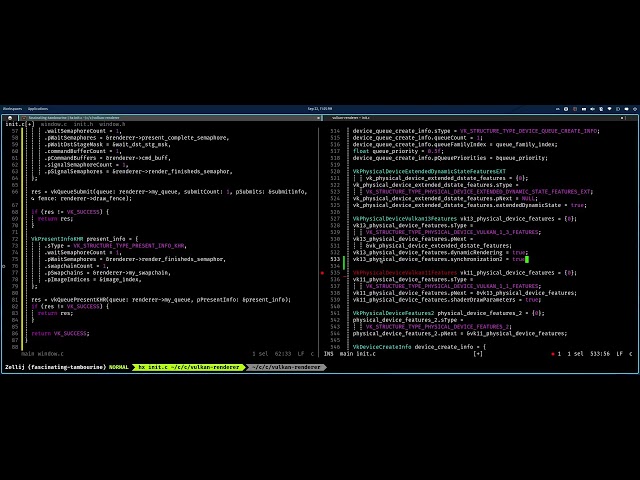Click VK_STRUCTURE_TYPE_DEVICE_QUEUE_CREATE_INFO on line 514

pyautogui.click(x=529, y=131)
